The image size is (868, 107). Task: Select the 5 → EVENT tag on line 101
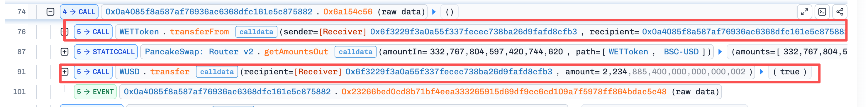95,91
